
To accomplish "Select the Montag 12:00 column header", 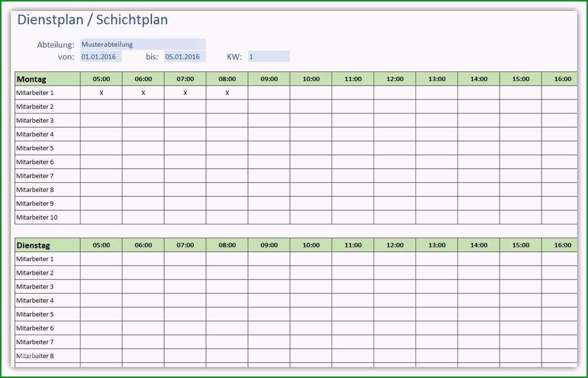I will pyautogui.click(x=395, y=79).
